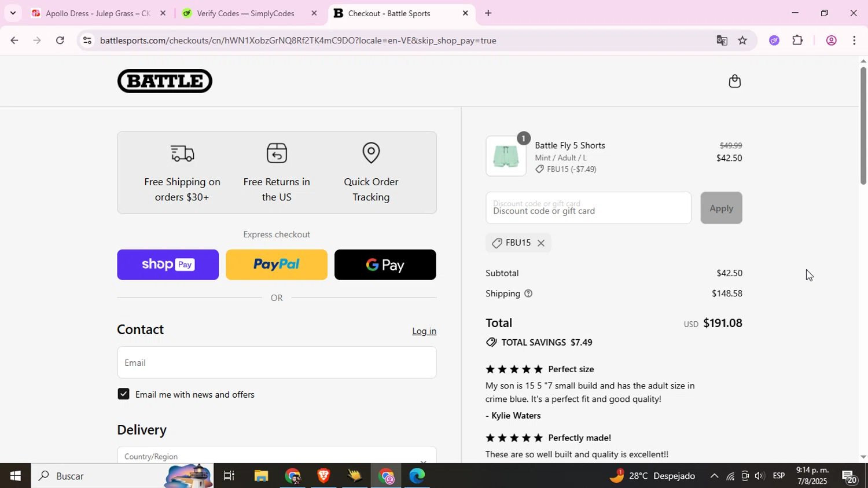868x488 pixels.
Task: Launch Brave browser from taskbar
Action: 323,476
